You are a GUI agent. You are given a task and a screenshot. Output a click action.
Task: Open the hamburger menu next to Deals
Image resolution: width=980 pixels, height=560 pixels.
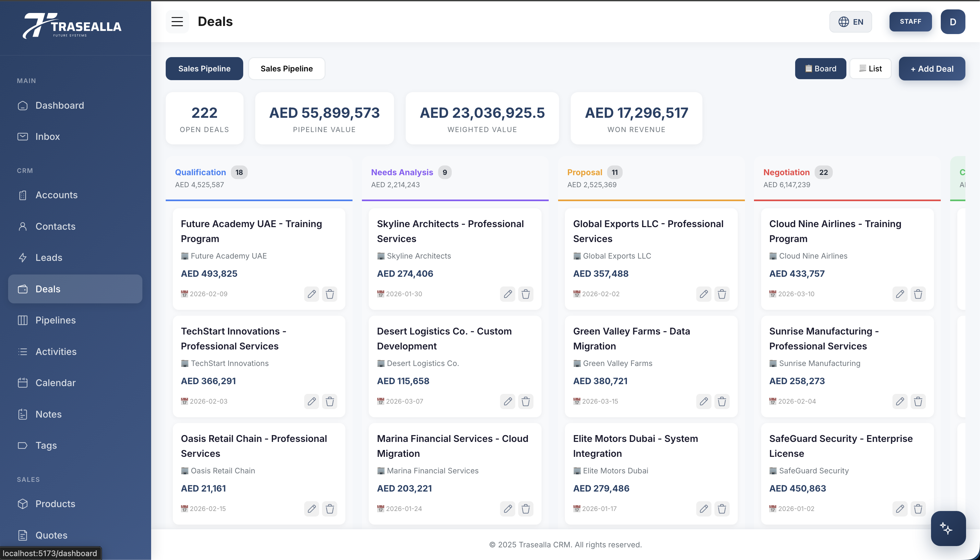tap(177, 21)
